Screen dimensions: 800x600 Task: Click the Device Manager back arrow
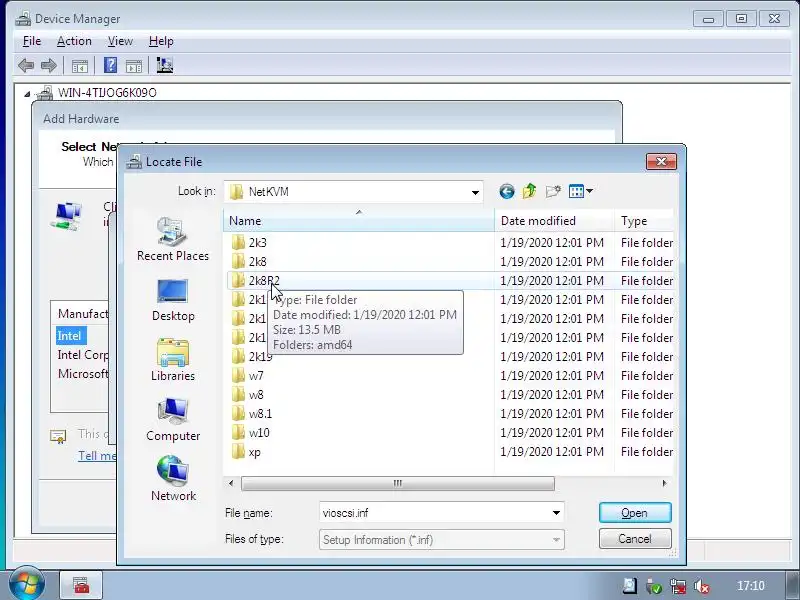[x=26, y=65]
